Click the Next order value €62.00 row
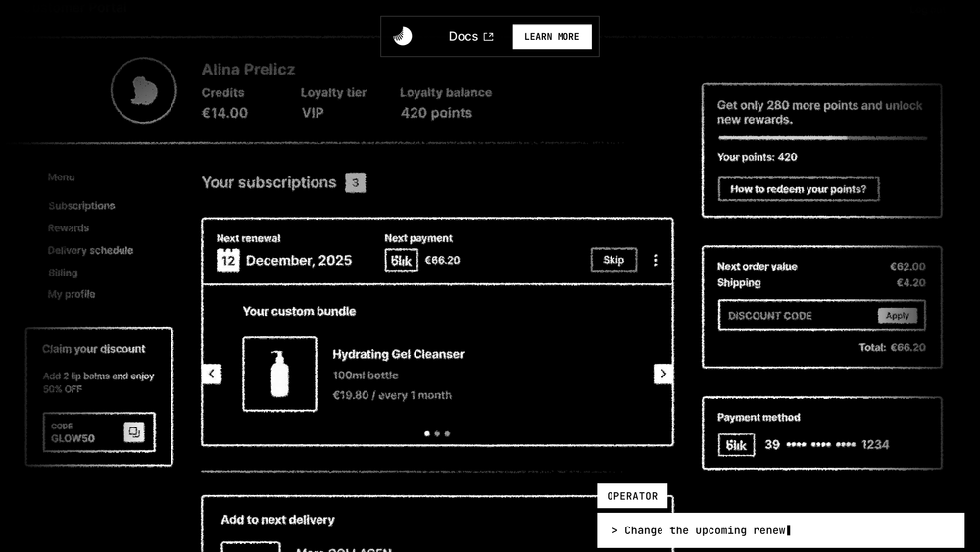This screenshot has width=980, height=552. pos(821,267)
